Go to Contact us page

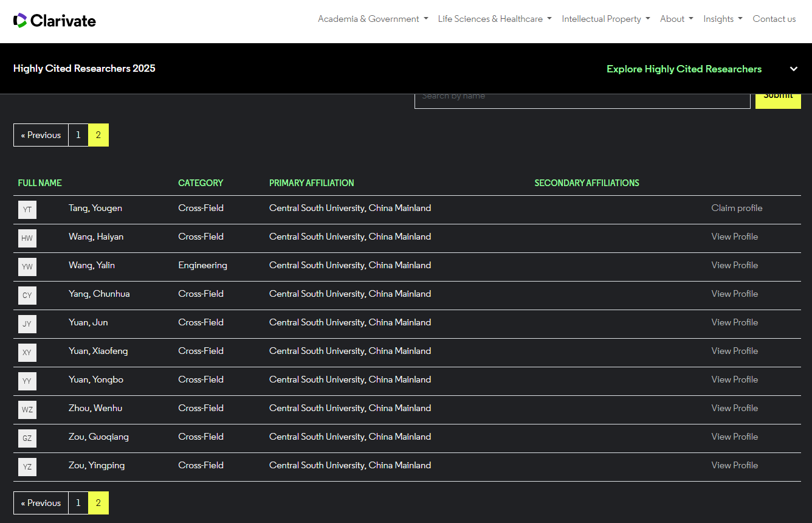coord(774,19)
